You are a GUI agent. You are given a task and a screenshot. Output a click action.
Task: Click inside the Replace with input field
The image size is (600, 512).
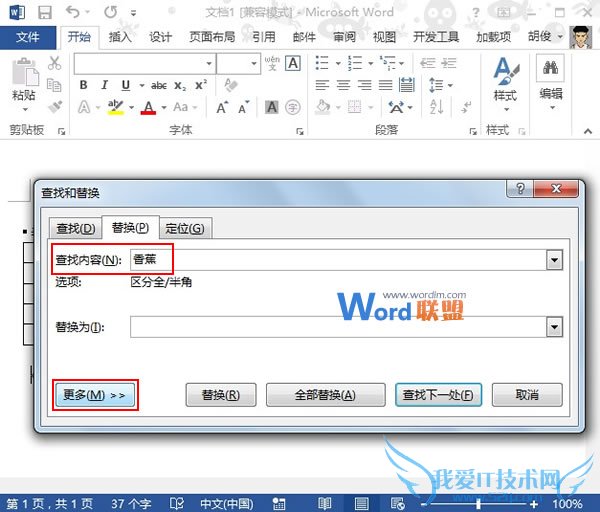pyautogui.click(x=339, y=327)
